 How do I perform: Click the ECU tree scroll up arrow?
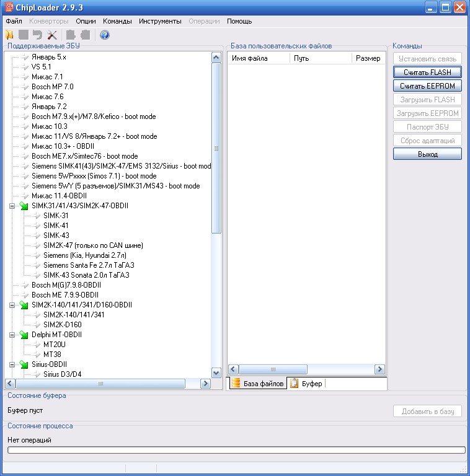pyautogui.click(x=216, y=58)
